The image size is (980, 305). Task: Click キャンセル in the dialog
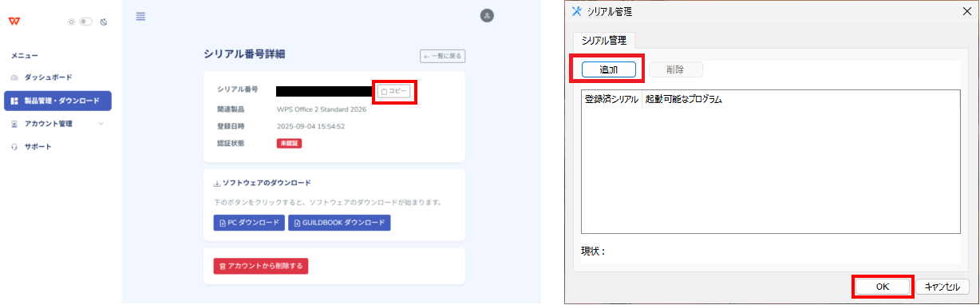click(942, 286)
